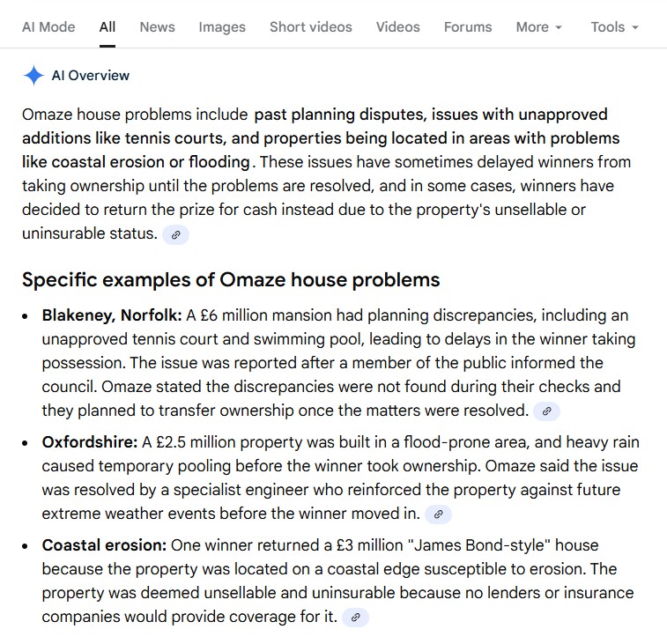Click the Oxfordshire bold label

pos(90,442)
